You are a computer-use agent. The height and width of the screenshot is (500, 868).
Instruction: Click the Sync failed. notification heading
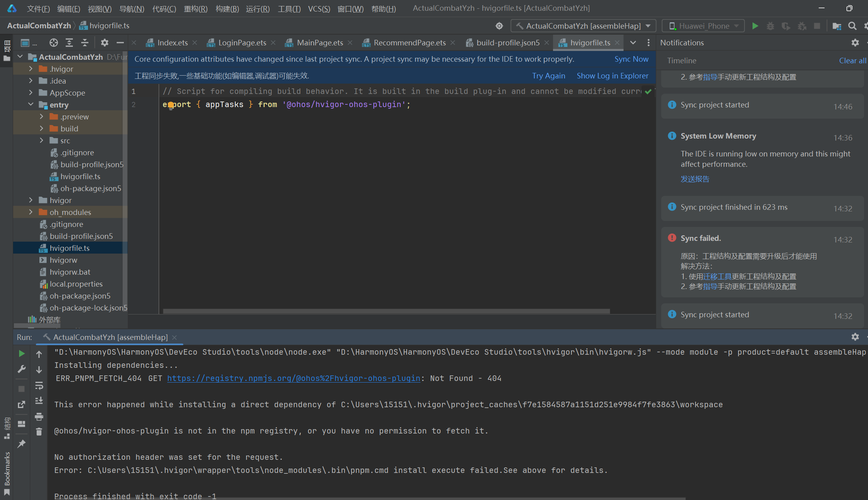(x=700, y=238)
